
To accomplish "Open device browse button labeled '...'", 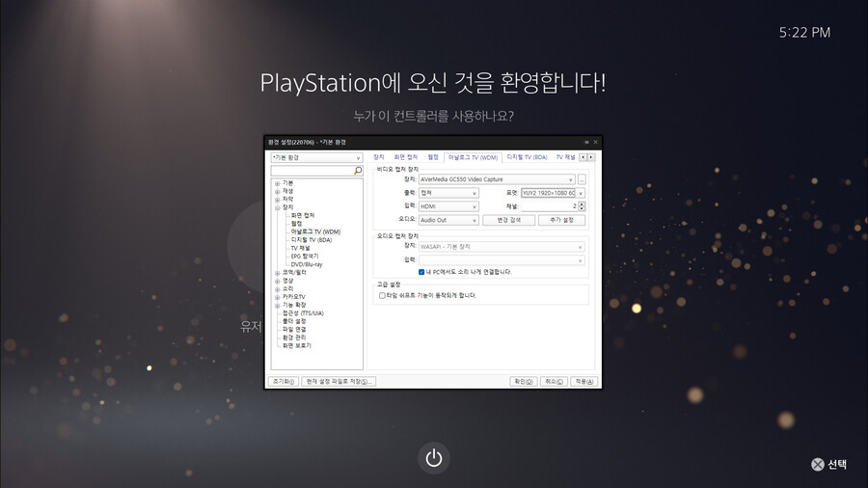I will tap(582, 179).
